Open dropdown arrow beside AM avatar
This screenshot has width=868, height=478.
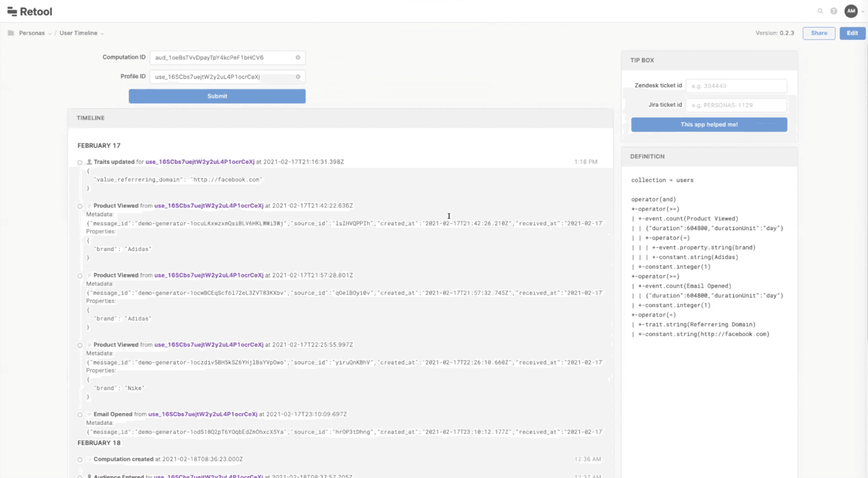click(863, 12)
